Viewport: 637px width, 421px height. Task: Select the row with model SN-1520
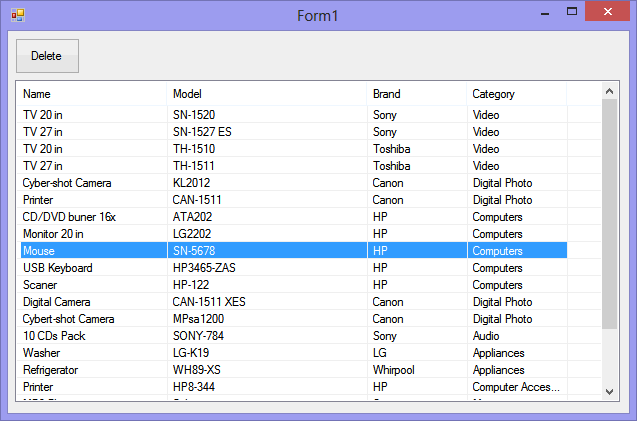click(x=294, y=115)
